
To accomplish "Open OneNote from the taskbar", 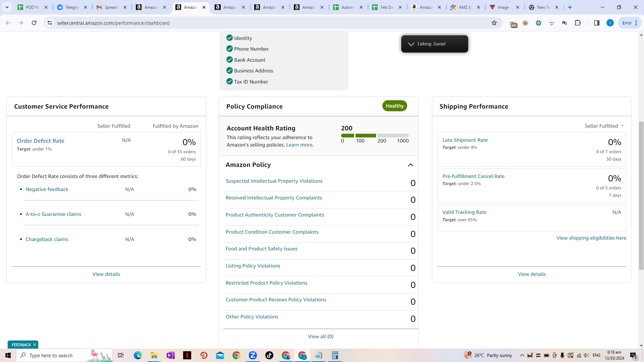I will pyautogui.click(x=171, y=355).
